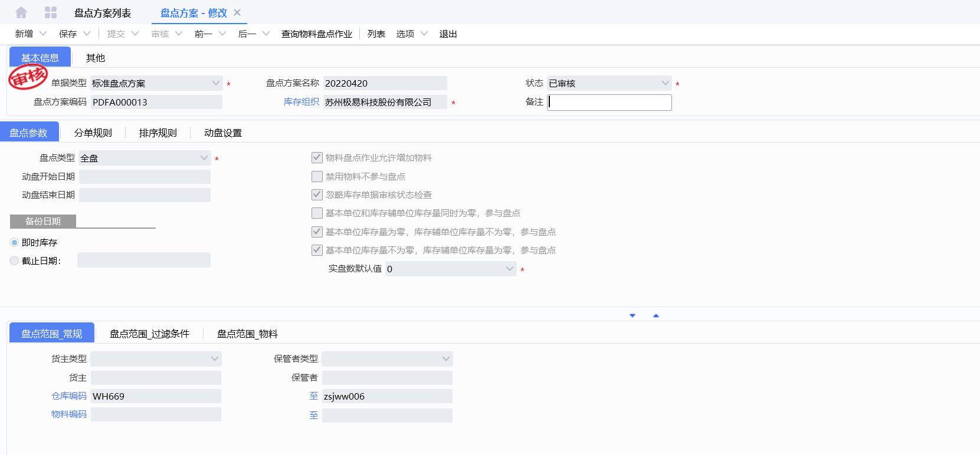Follow the 物料编码 link label
Screen dimensions: 980x455
(x=69, y=414)
